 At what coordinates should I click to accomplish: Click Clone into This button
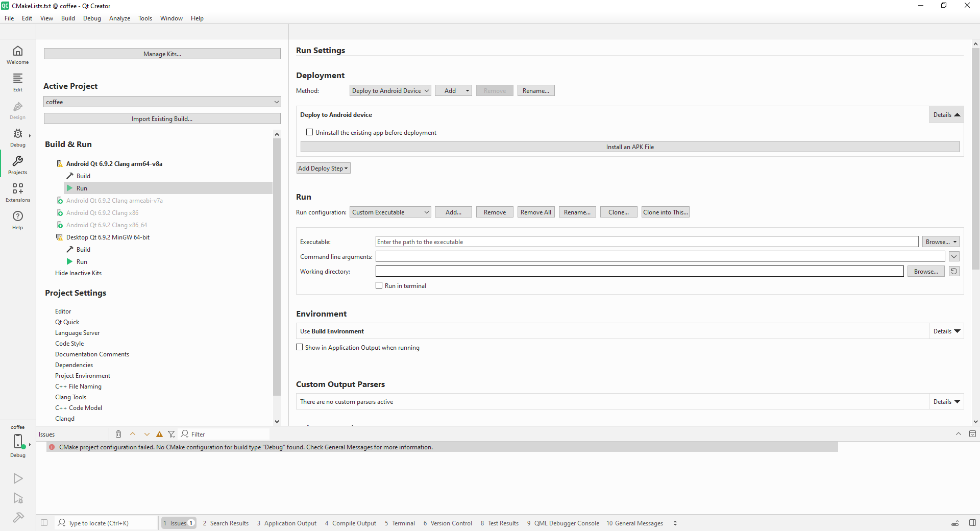coord(666,212)
